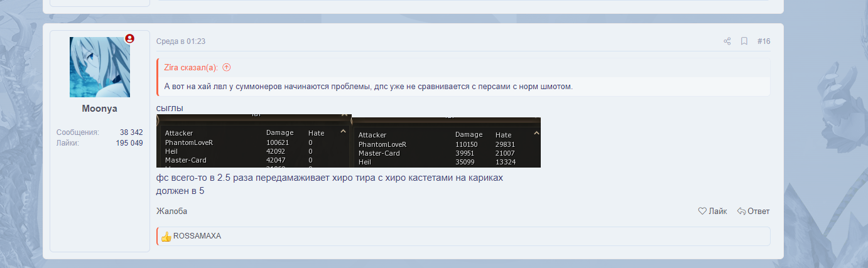
Task: Click the share icon on post #16
Action: click(727, 41)
